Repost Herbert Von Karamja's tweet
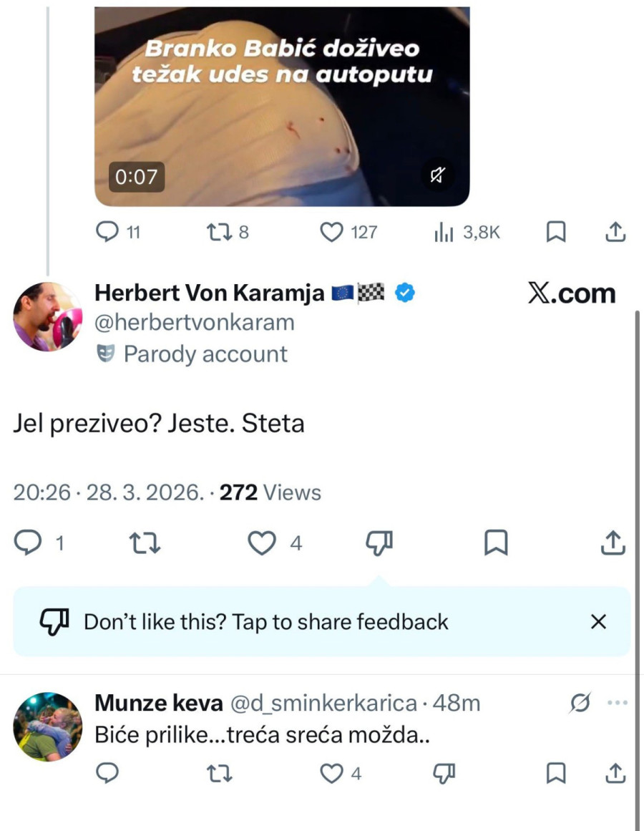Screen dimensions: 644x831 tap(146, 544)
